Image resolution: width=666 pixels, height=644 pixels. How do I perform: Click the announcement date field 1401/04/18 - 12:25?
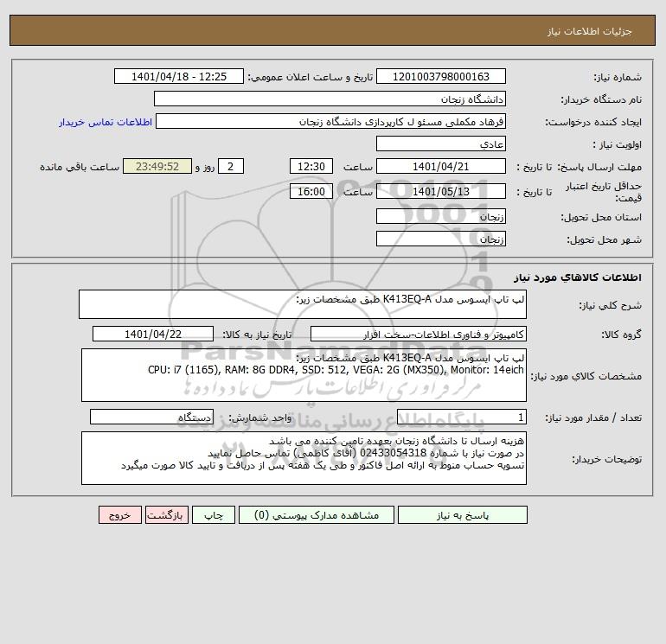(x=179, y=76)
